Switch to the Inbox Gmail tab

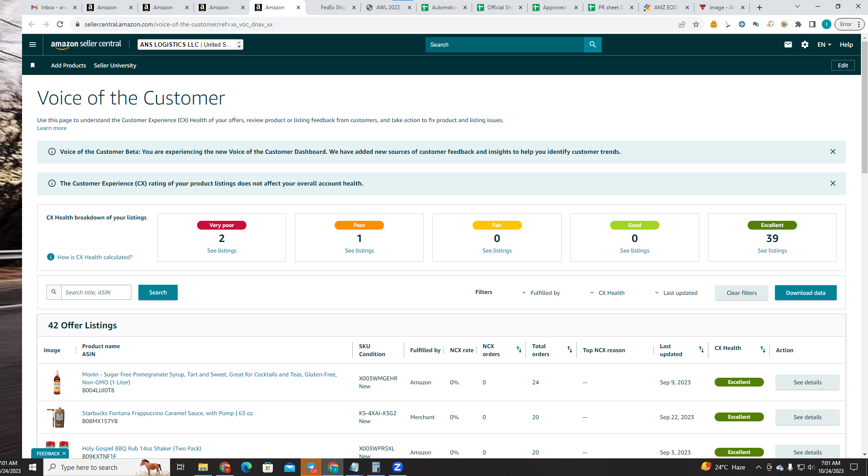click(54, 7)
